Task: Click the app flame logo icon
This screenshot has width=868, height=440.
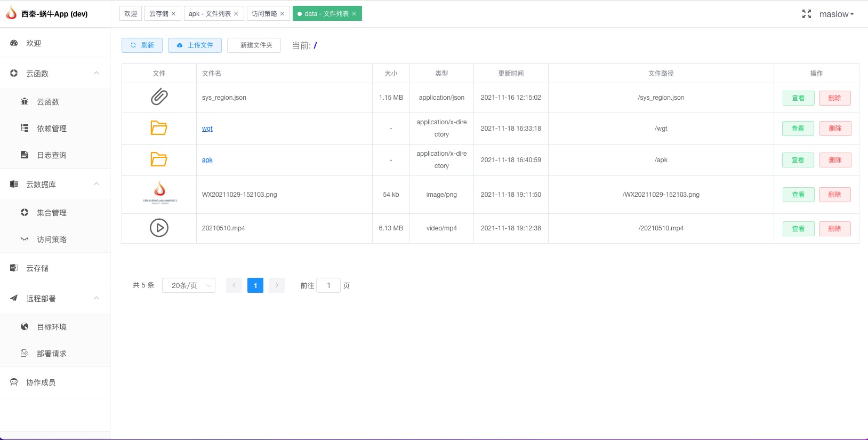Action: coord(11,13)
